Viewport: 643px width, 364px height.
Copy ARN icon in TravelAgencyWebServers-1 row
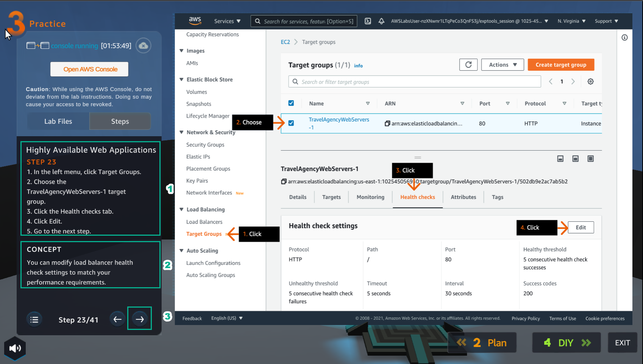click(387, 123)
